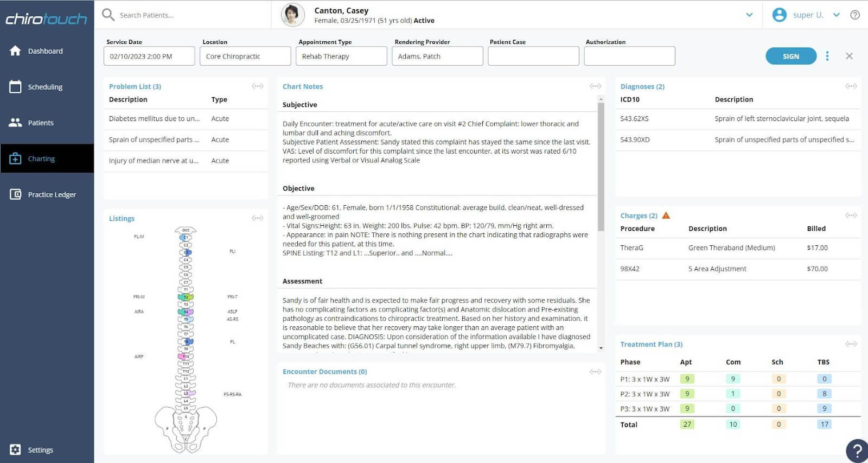The height and width of the screenshot is (463, 868).
Task: Open the Listings heading link
Action: click(x=122, y=218)
